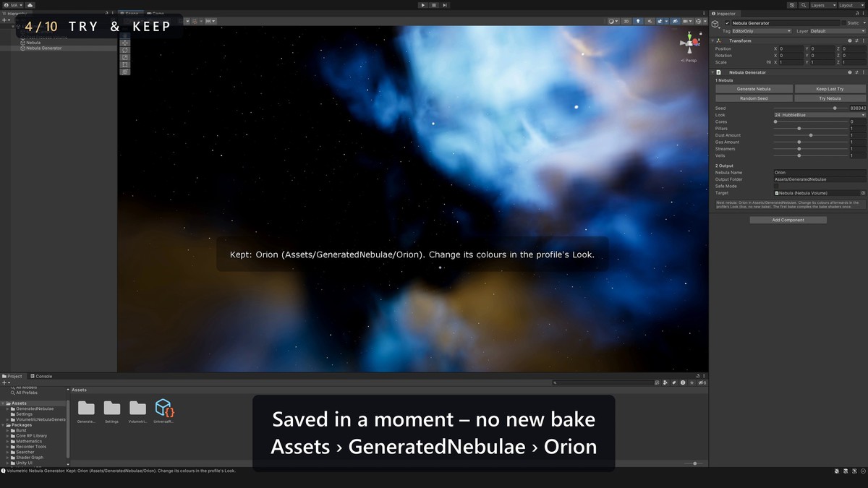Viewport: 868px width, 488px height.
Task: Switch to the Console tab
Action: pos(41,376)
